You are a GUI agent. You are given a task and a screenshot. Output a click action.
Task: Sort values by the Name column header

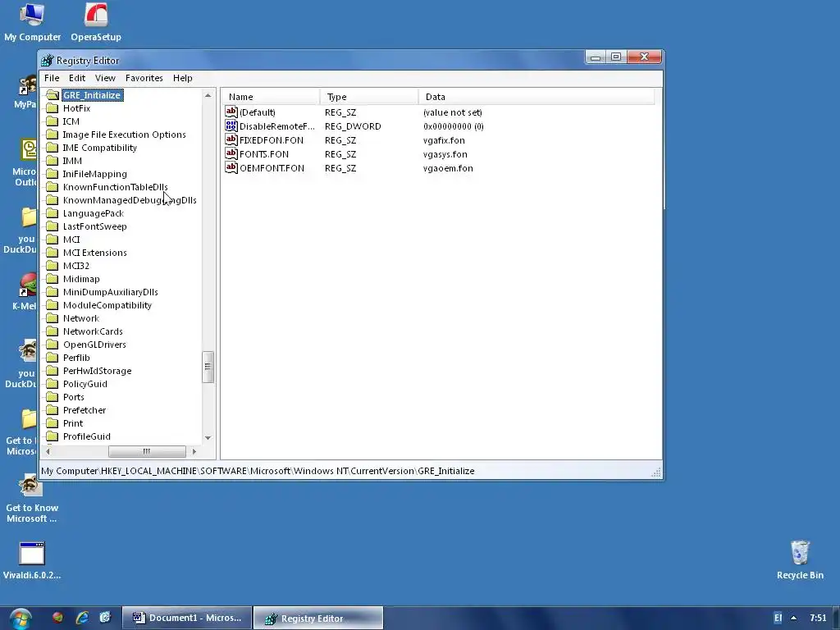coord(271,97)
